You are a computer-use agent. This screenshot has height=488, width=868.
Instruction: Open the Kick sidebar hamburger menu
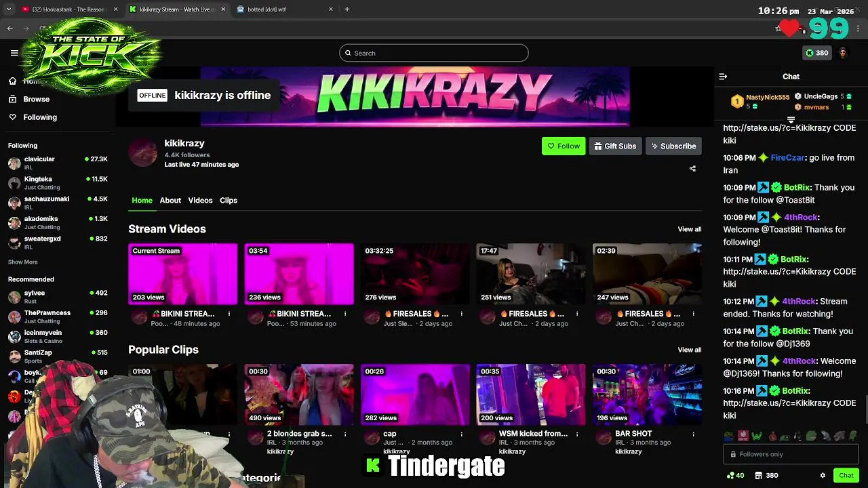(x=14, y=53)
